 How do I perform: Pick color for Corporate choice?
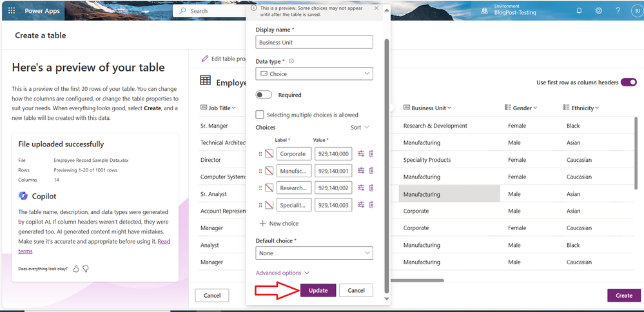click(269, 154)
